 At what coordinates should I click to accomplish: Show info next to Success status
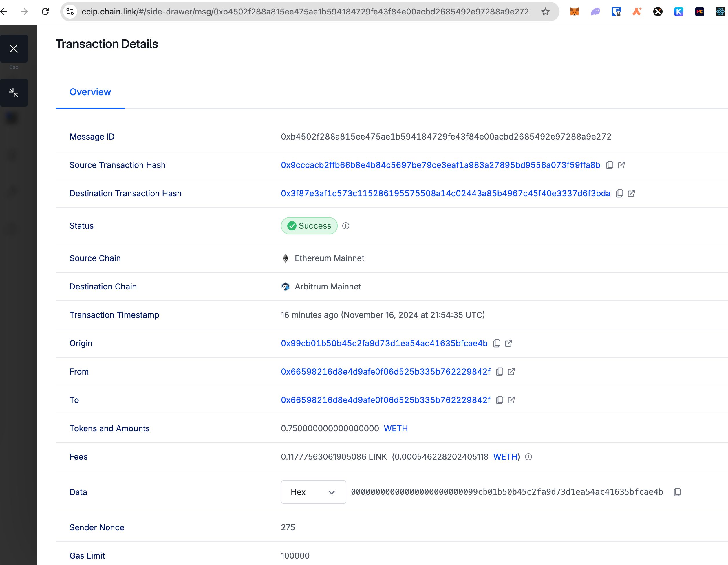346,226
